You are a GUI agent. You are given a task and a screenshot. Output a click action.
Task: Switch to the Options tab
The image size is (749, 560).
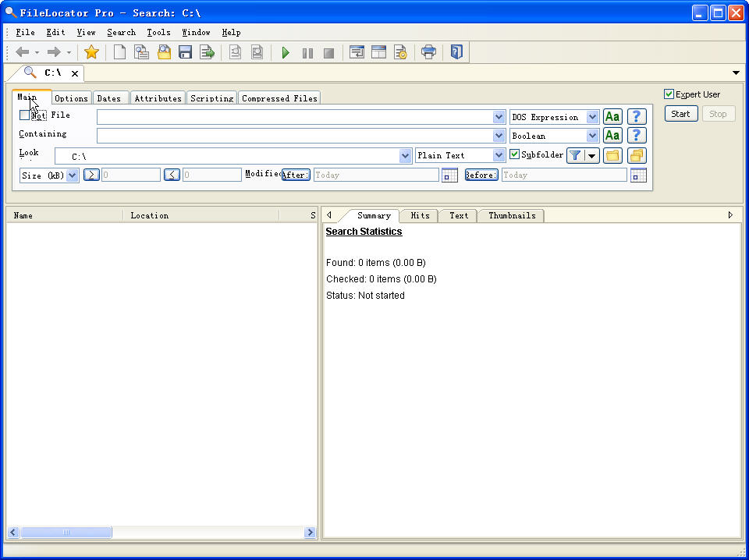(x=71, y=97)
